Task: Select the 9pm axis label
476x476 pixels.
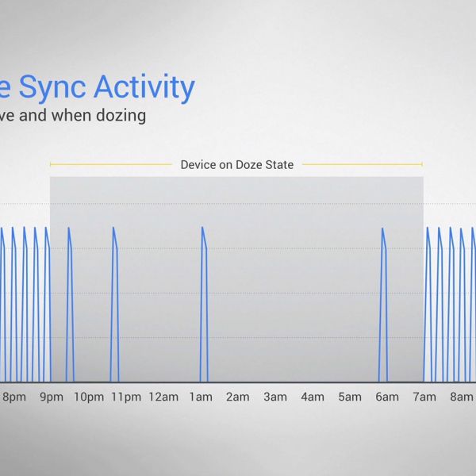Action: point(52,397)
